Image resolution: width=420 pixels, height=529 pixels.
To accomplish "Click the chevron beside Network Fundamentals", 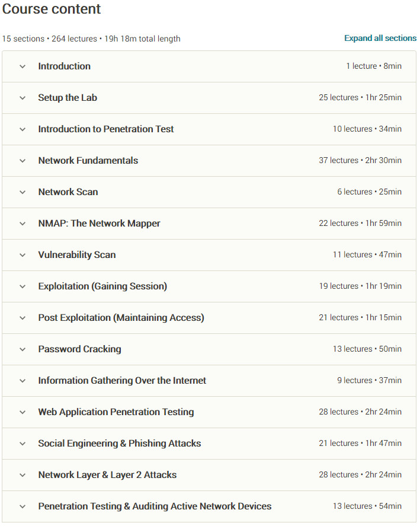I will [23, 161].
